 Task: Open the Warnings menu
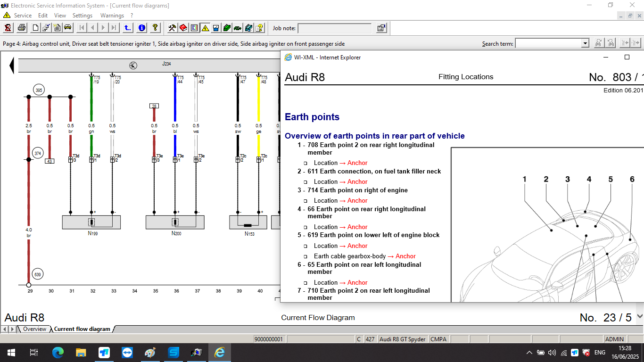point(112,15)
